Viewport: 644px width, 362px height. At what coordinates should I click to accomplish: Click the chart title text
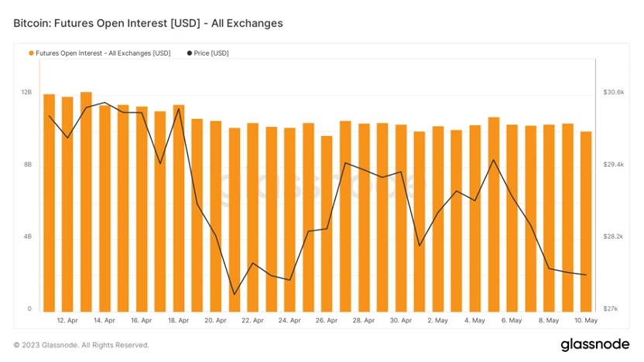(148, 23)
